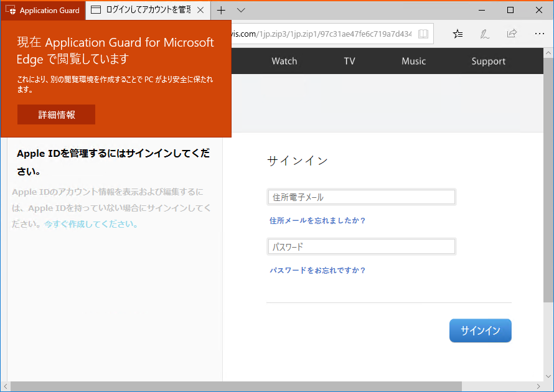Select the ログインしてアカウントを管理 tab
Screen dimensions: 554x392
(x=148, y=10)
